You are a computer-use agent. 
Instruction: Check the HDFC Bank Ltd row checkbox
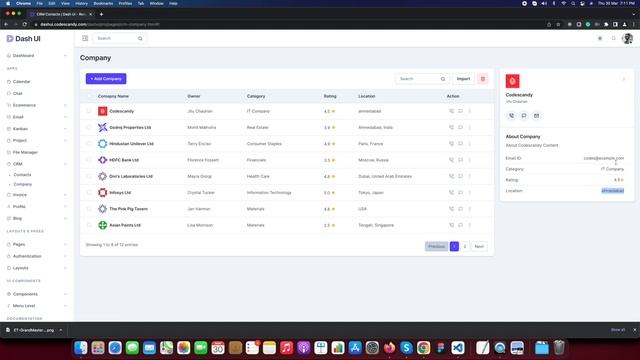[89, 160]
